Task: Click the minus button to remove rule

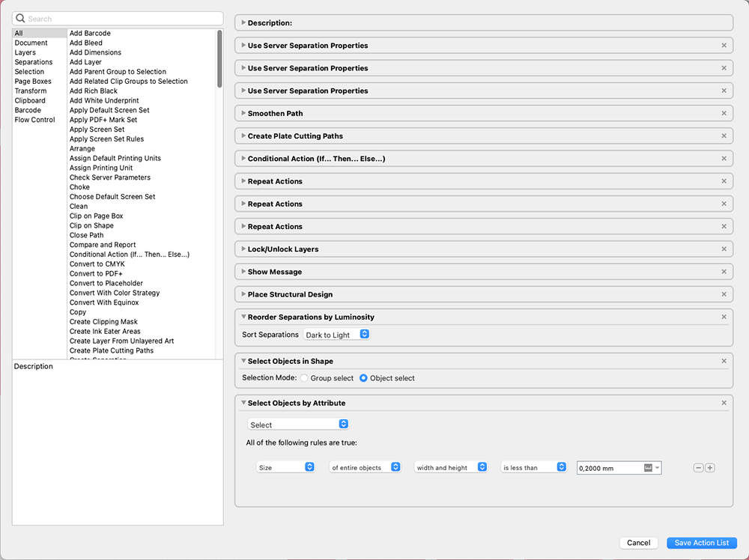Action: click(698, 468)
